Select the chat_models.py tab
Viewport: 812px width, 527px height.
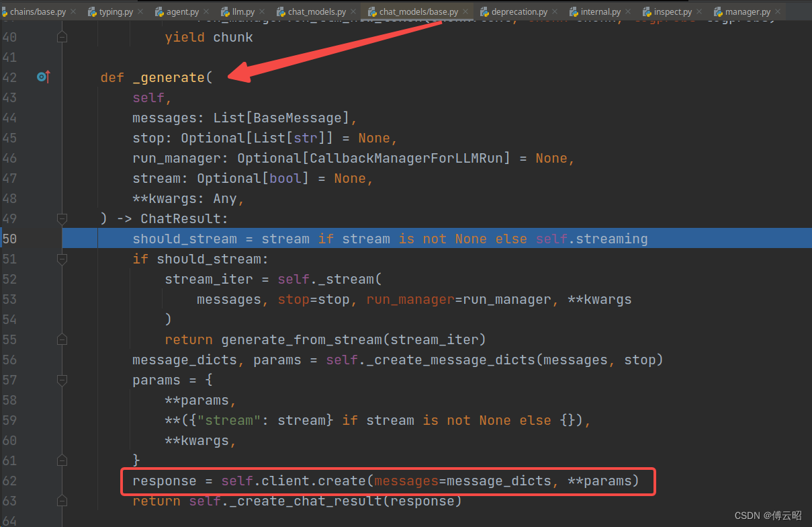pos(316,12)
